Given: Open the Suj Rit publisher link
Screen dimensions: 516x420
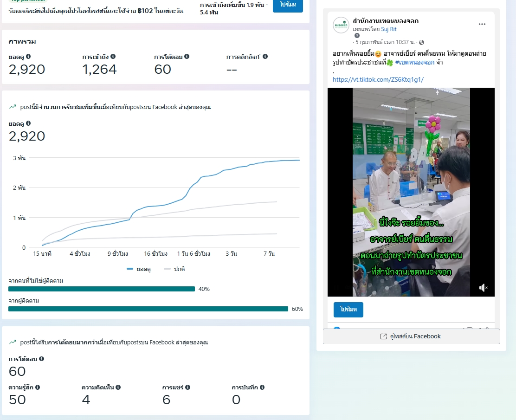Looking at the screenshot, I should click(x=389, y=29).
